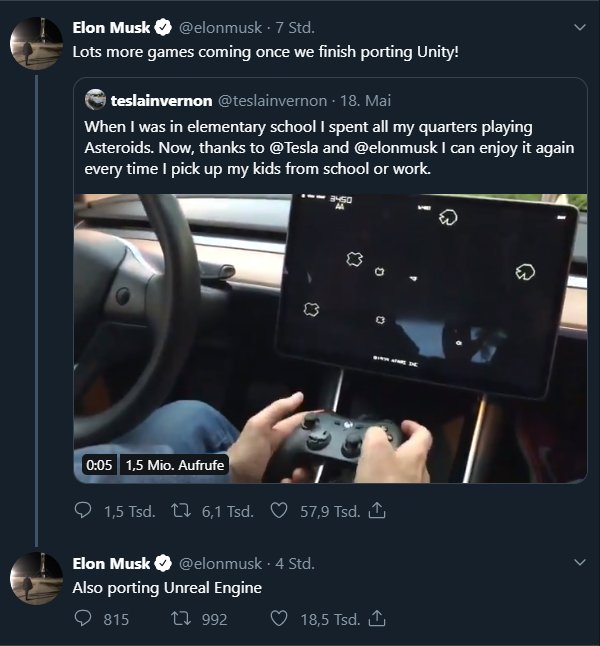Open options chevron on the Unreal Engine tweet
Viewport: 600px width, 646px height.
[x=579, y=564]
